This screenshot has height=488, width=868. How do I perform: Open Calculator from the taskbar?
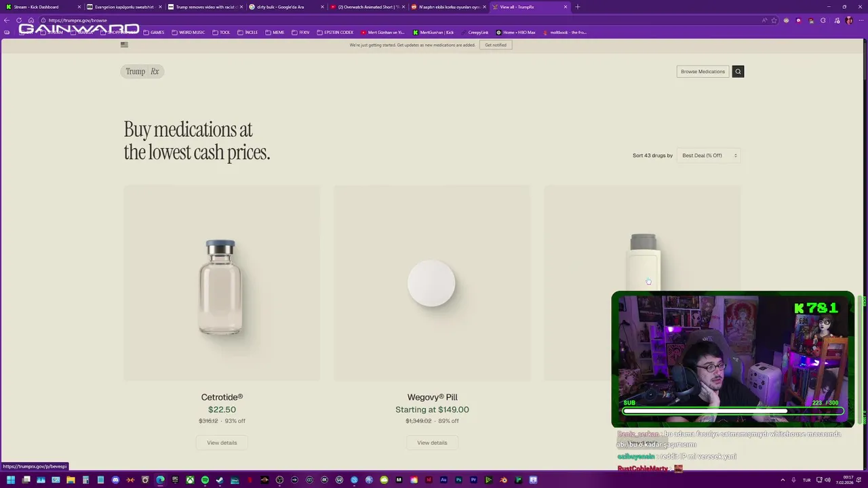tap(85, 480)
